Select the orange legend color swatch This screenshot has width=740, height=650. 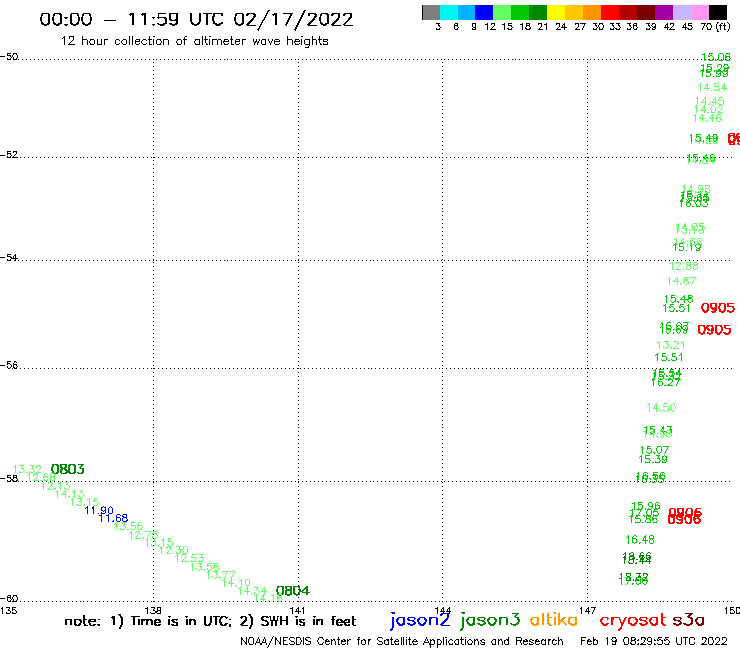click(592, 12)
